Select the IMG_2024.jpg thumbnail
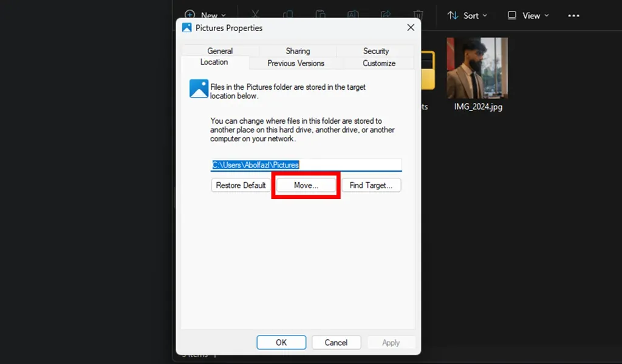This screenshot has height=364, width=622. coord(477,69)
